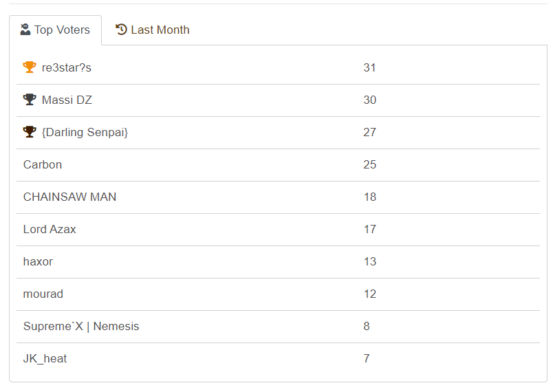This screenshot has width=553, height=392.
Task: Switch to the Top Voters tab
Action: [56, 30]
